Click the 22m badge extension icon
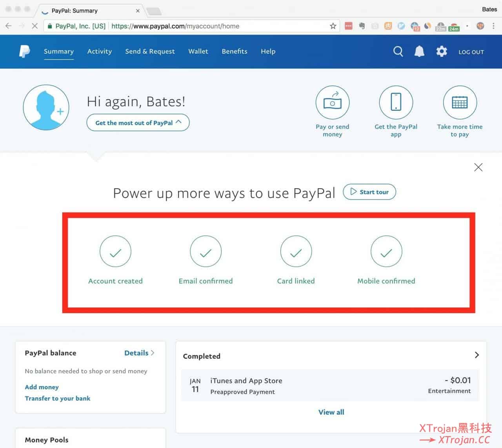 click(x=440, y=27)
